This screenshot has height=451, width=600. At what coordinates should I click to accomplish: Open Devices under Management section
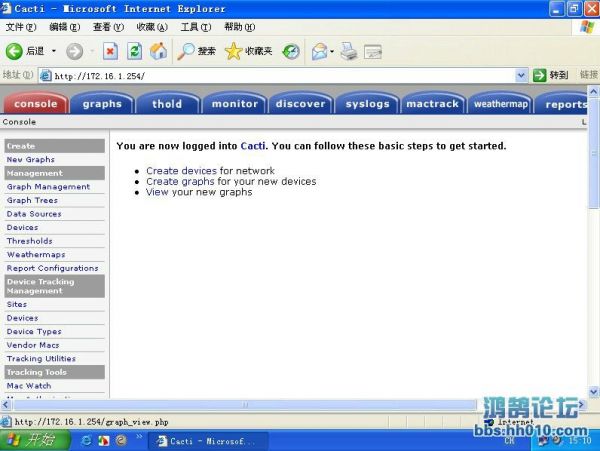pyautogui.click(x=22, y=228)
